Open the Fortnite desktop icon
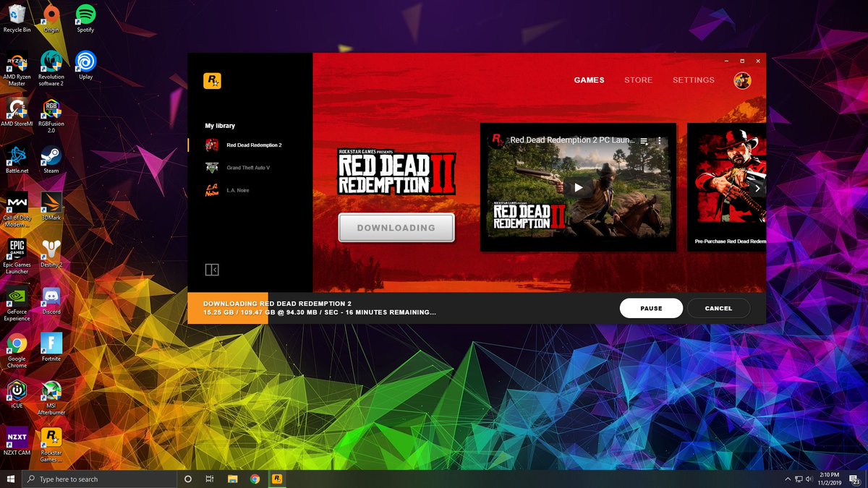The height and width of the screenshot is (488, 868). [51, 347]
